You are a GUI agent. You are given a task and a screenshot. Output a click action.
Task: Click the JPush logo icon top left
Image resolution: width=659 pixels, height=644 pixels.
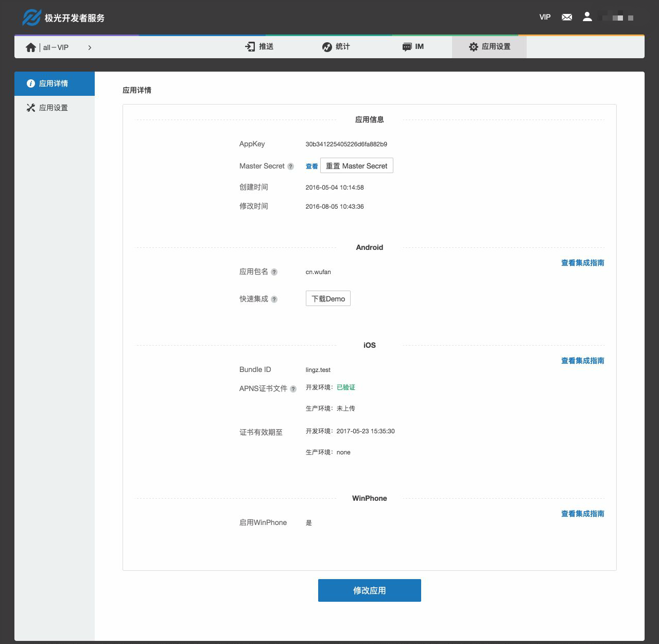(31, 17)
